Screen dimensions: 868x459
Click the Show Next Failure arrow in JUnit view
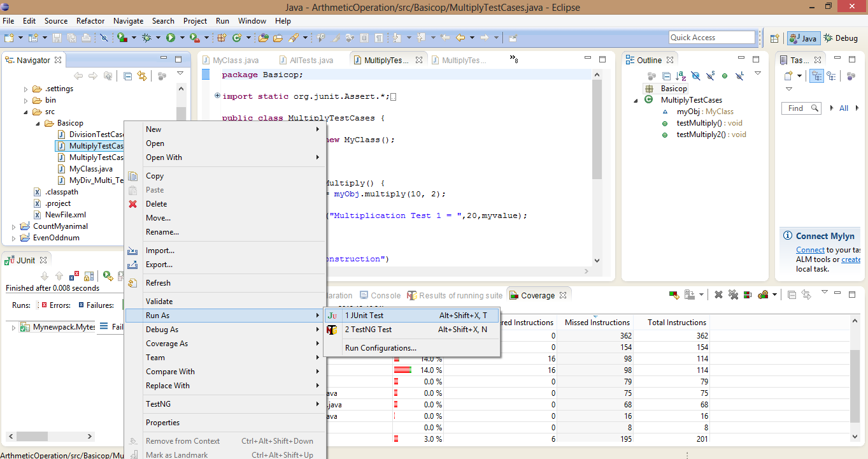(x=45, y=275)
